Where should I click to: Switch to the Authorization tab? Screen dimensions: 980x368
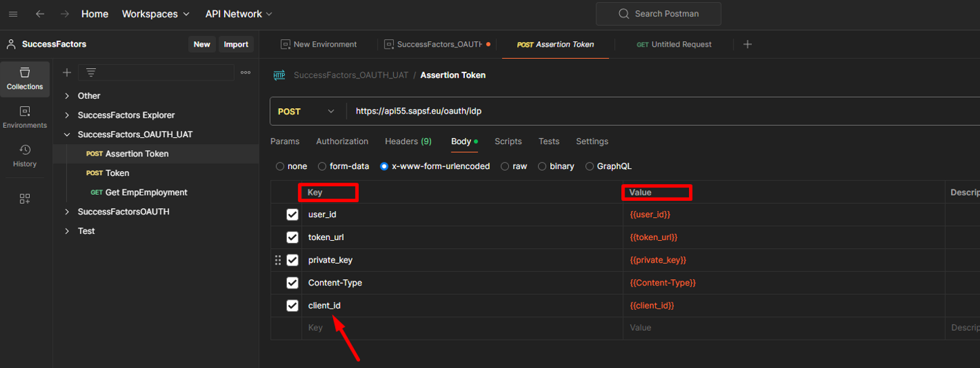click(x=342, y=141)
